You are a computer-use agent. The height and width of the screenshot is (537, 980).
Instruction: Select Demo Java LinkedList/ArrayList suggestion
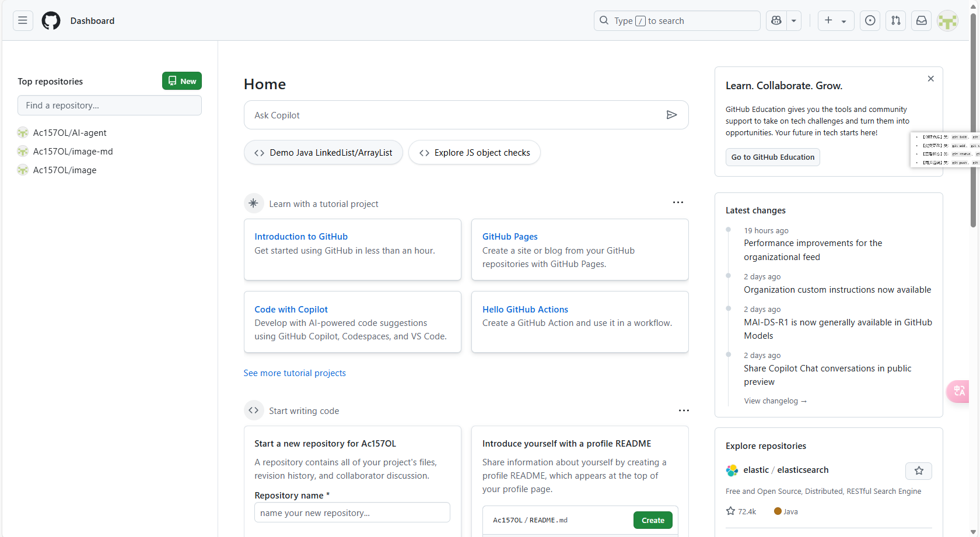[x=323, y=153]
